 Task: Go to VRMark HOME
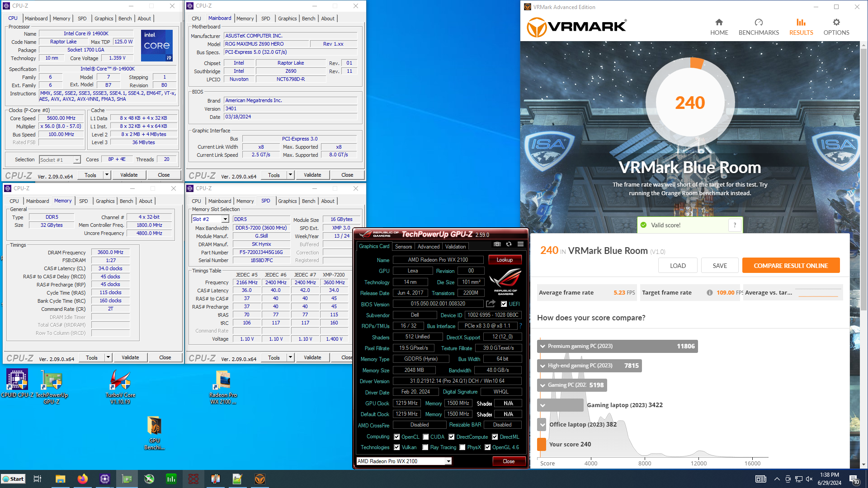[x=719, y=27]
